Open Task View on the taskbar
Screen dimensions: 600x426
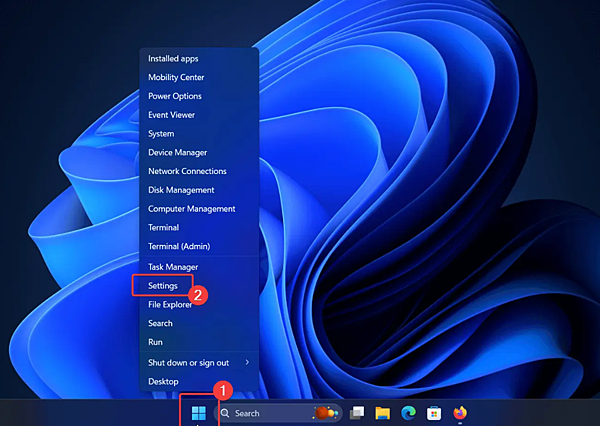click(357, 413)
